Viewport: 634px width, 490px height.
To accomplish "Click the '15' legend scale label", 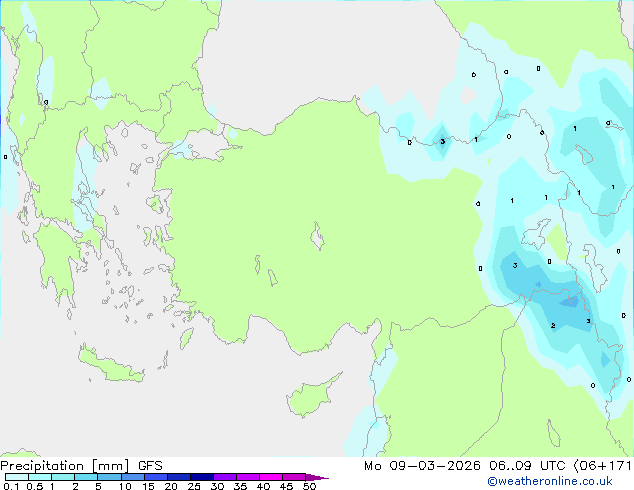I will pos(148,486).
